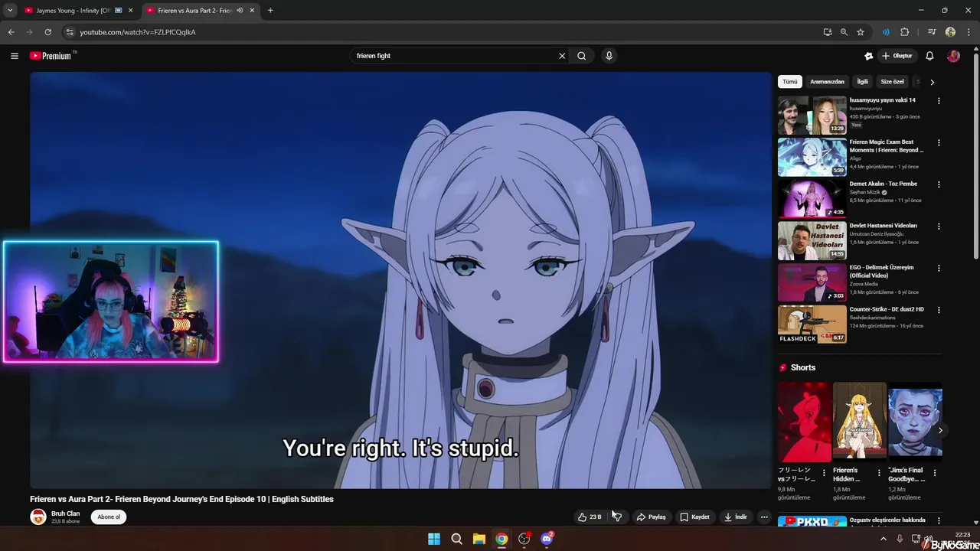Open husamyuyu yayın vakti 14 thumbnail
This screenshot has width=980, height=551.
812,116
